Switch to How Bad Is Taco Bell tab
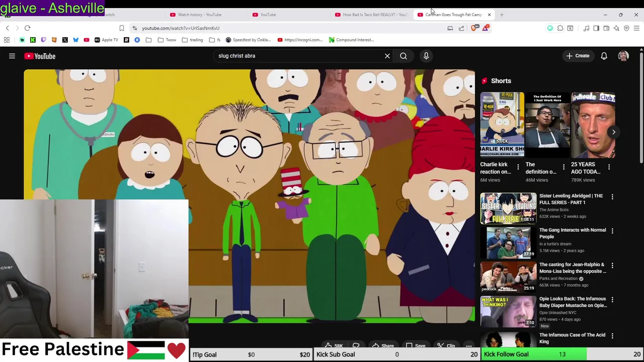Screen dimensions: 644x362 tap(371, 15)
